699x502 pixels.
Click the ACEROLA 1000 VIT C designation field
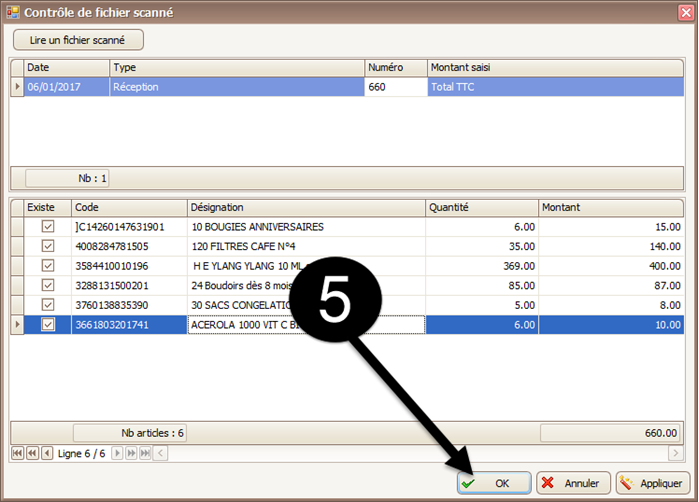(x=306, y=325)
